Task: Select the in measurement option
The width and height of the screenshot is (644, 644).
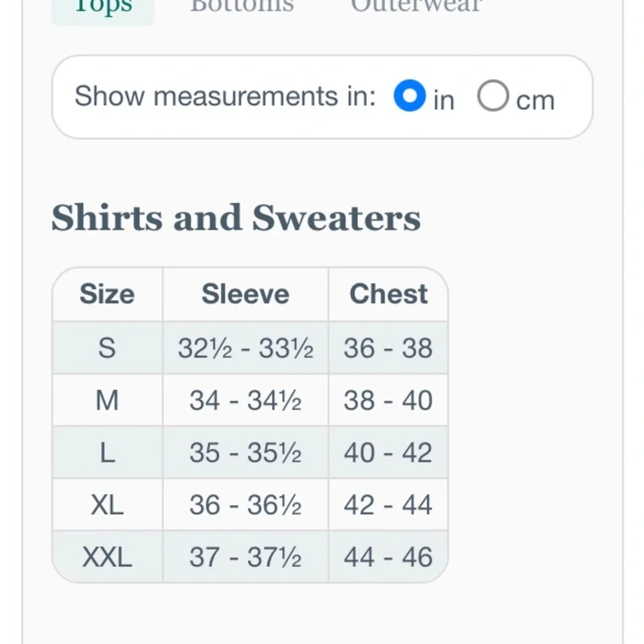Action: coord(410,97)
